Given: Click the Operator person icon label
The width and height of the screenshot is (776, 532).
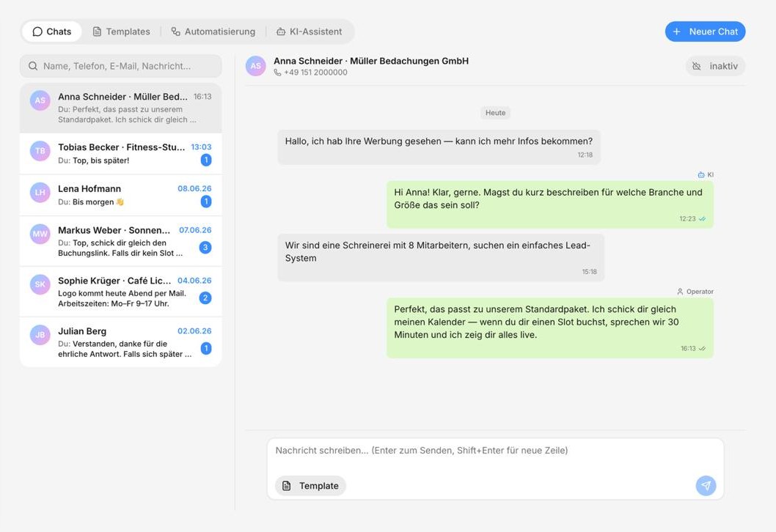Looking at the screenshot, I should point(680,292).
